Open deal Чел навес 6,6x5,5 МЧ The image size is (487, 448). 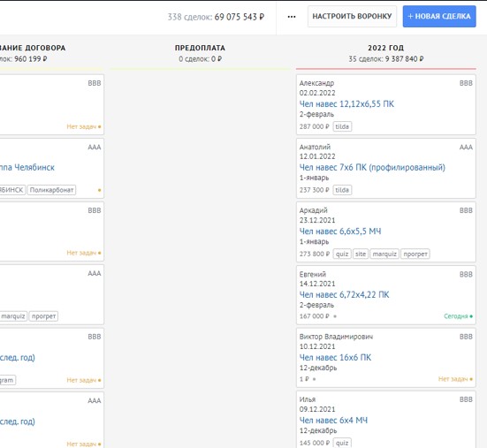340,232
